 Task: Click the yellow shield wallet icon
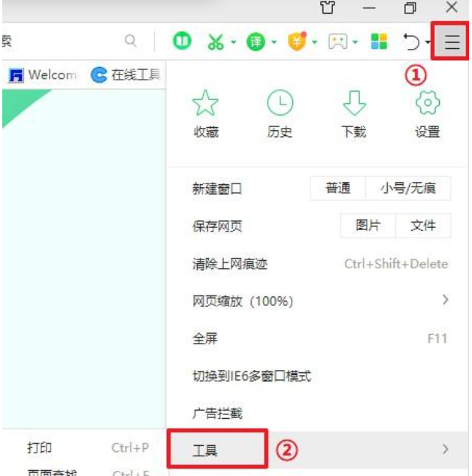[x=297, y=41]
